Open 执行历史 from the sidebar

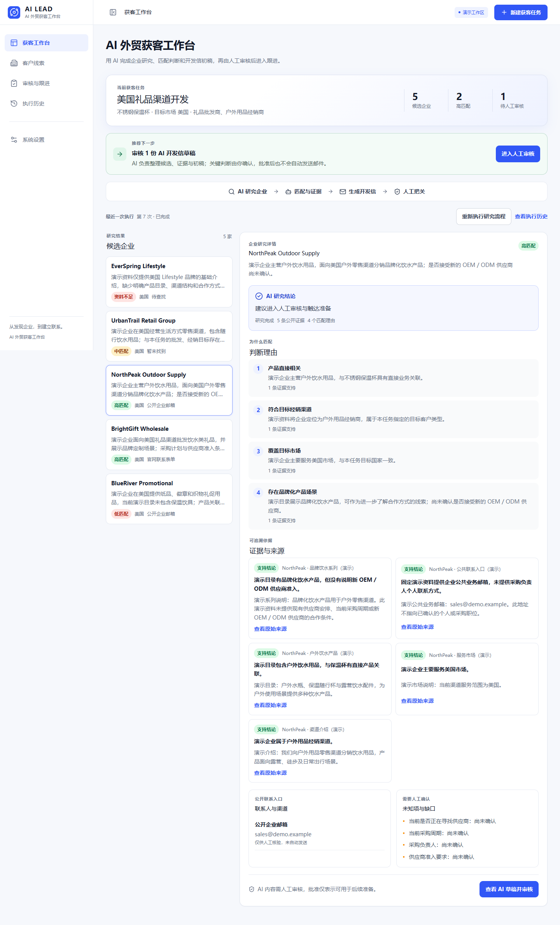[46, 104]
